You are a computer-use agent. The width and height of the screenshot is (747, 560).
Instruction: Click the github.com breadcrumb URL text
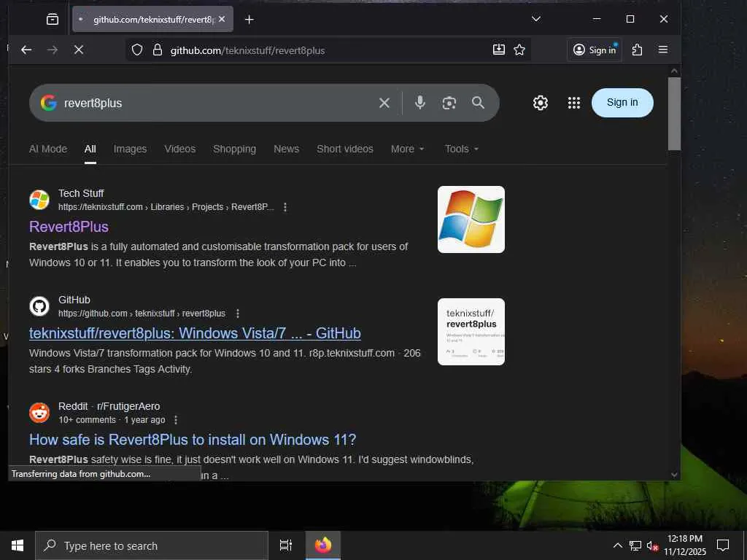[142, 314]
